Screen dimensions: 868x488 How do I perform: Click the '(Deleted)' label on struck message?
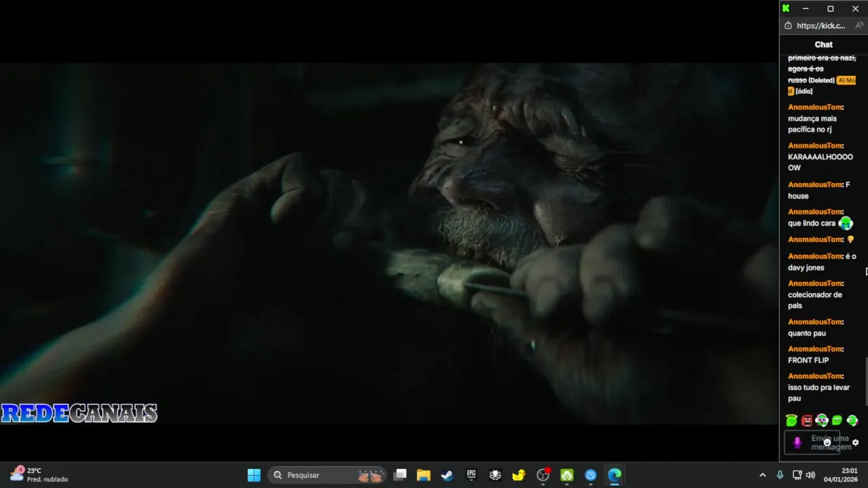822,81
